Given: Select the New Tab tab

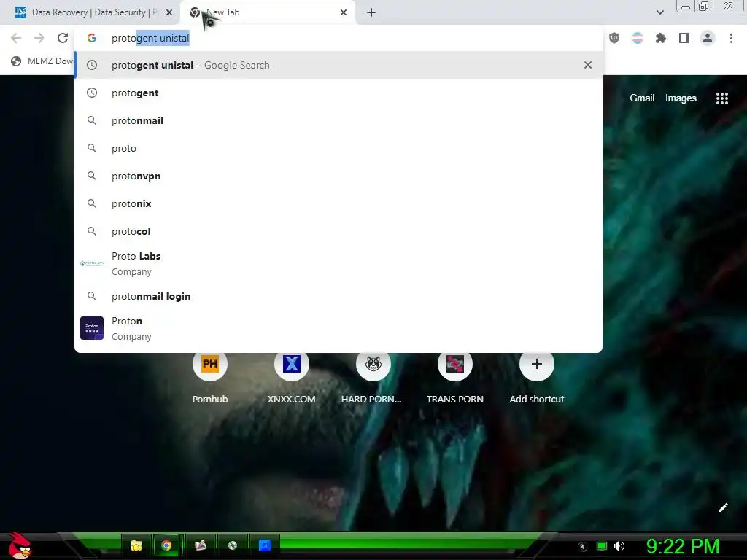Looking at the screenshot, I should click(x=267, y=12).
